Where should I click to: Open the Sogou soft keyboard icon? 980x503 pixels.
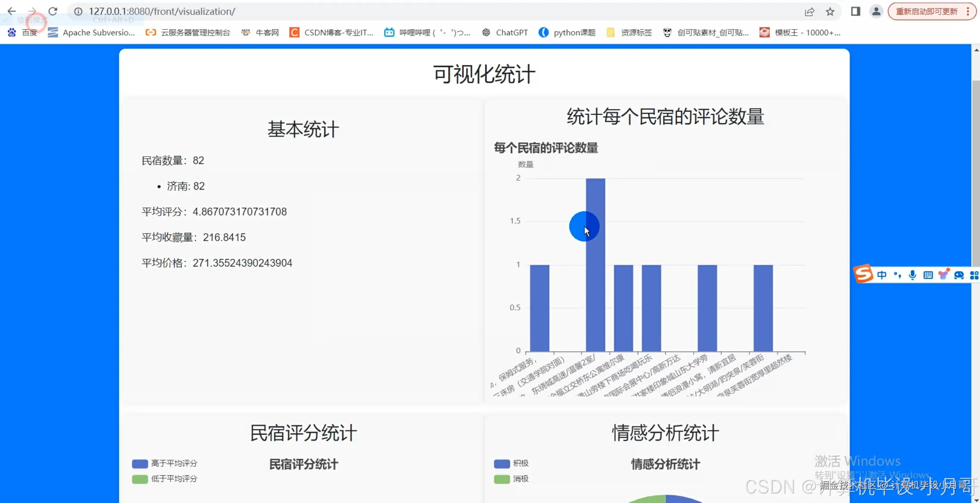pos(928,275)
